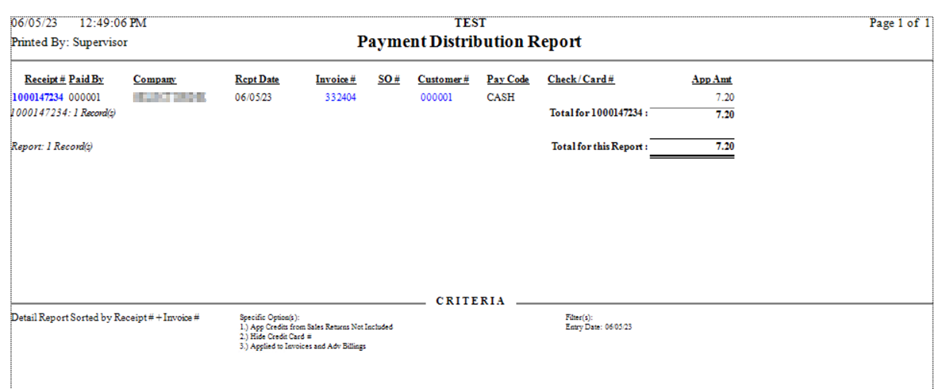Click the Check / Card # column header
Screen dimensions: 939x389
tap(581, 80)
